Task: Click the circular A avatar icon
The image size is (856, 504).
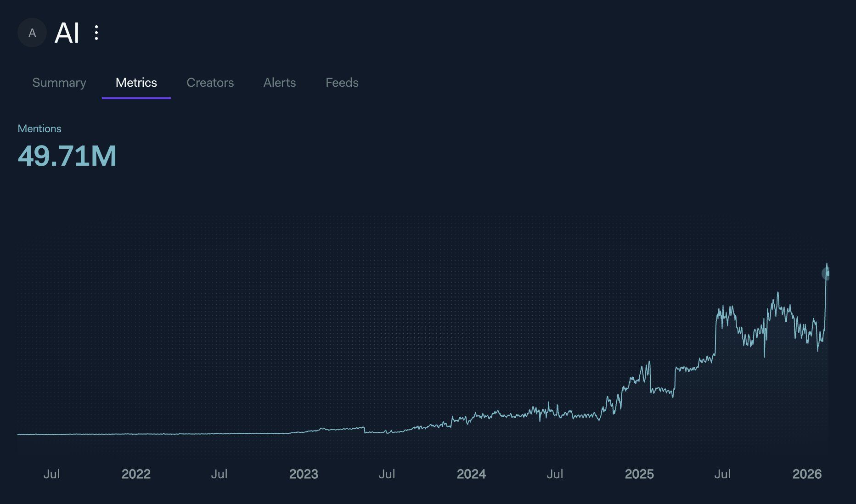Action: coord(32,33)
